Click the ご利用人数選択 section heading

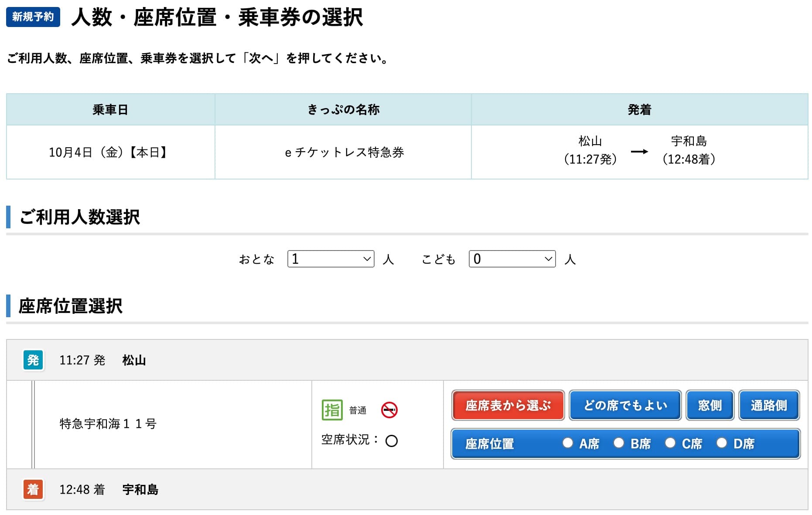(x=79, y=217)
